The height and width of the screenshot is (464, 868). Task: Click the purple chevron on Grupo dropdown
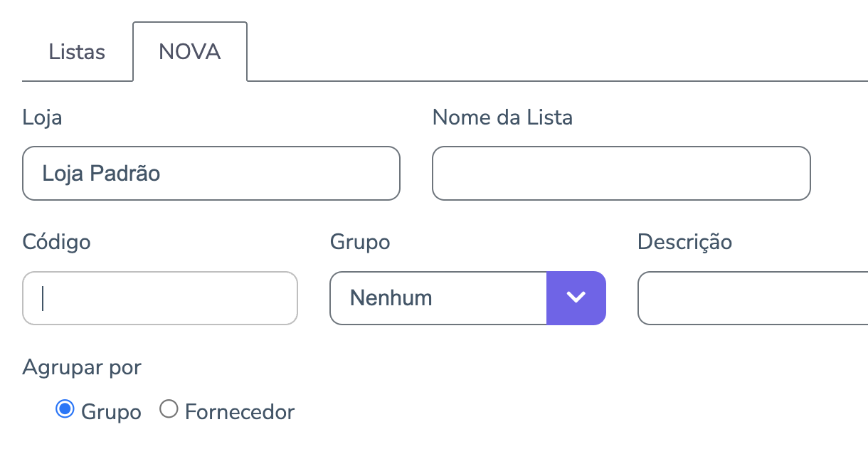[x=576, y=297]
